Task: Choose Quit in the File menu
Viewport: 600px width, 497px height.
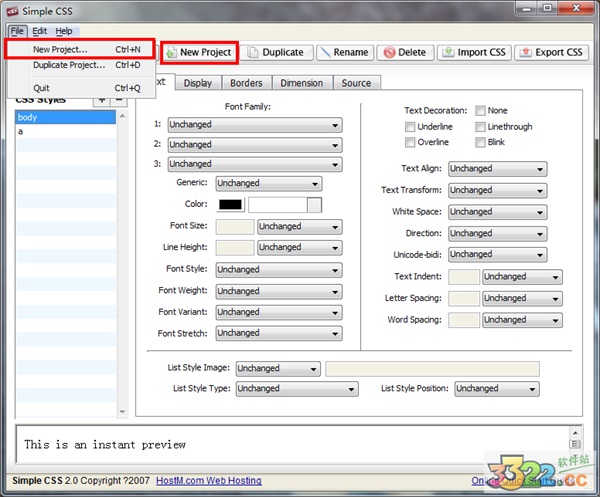Action: click(x=41, y=88)
